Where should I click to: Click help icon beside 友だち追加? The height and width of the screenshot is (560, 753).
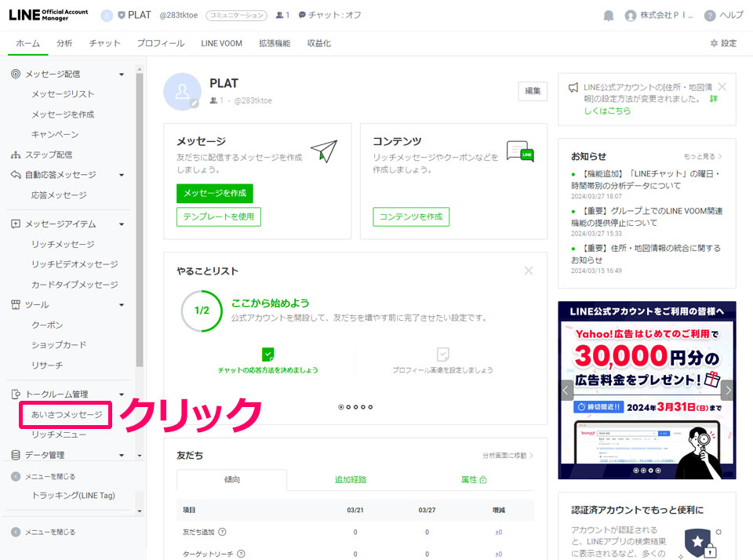pos(222,532)
